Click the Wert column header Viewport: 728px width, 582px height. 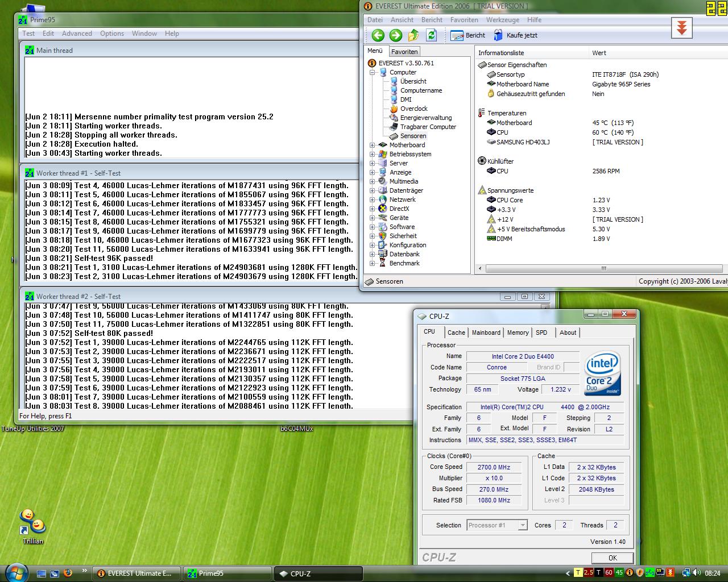pos(657,53)
